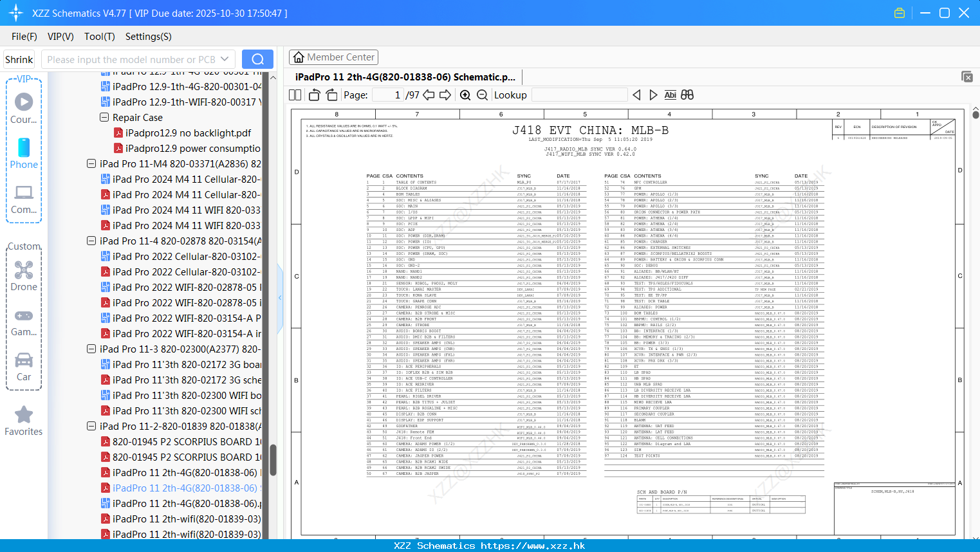Go to previous page arrow
The width and height of the screenshot is (980, 552).
(x=429, y=95)
